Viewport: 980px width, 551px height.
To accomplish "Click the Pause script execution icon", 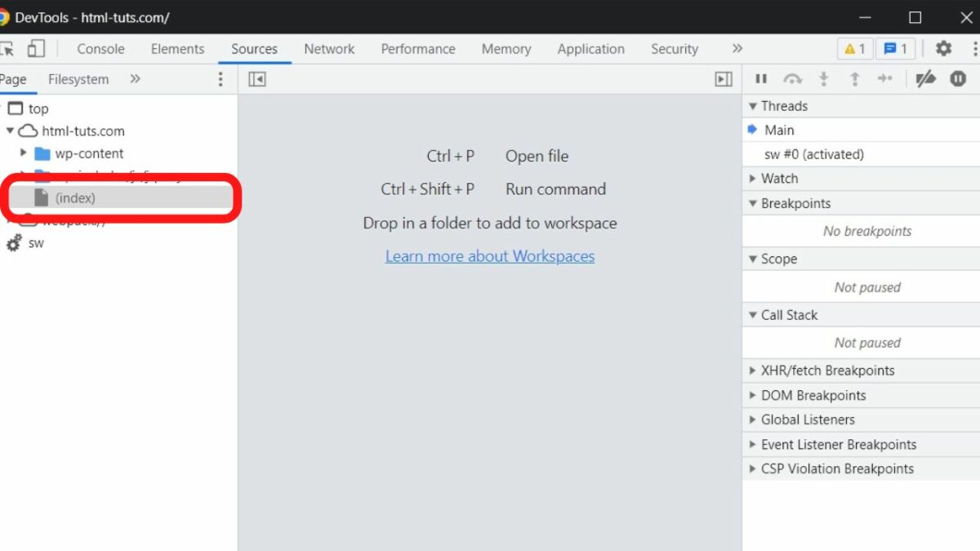I will pyautogui.click(x=761, y=79).
